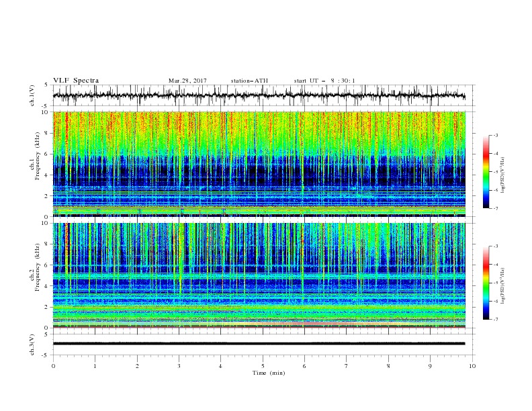Screen dimensions: 532x411
Task: Click the ch.1 voltage waveform trace
Action: 259,95
